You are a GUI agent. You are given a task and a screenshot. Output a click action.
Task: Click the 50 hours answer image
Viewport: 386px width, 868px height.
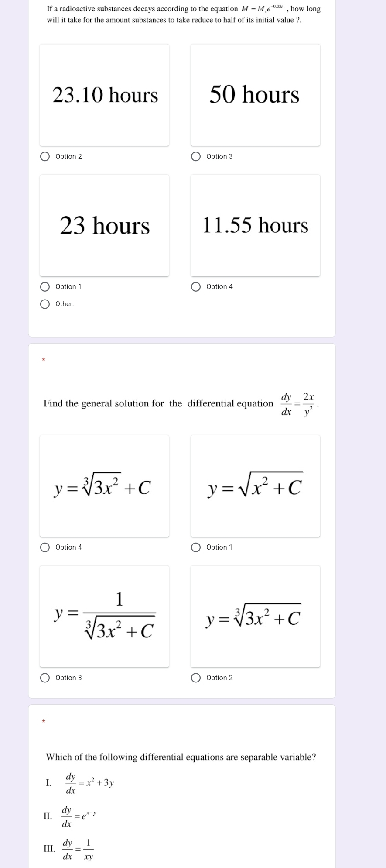tap(255, 95)
